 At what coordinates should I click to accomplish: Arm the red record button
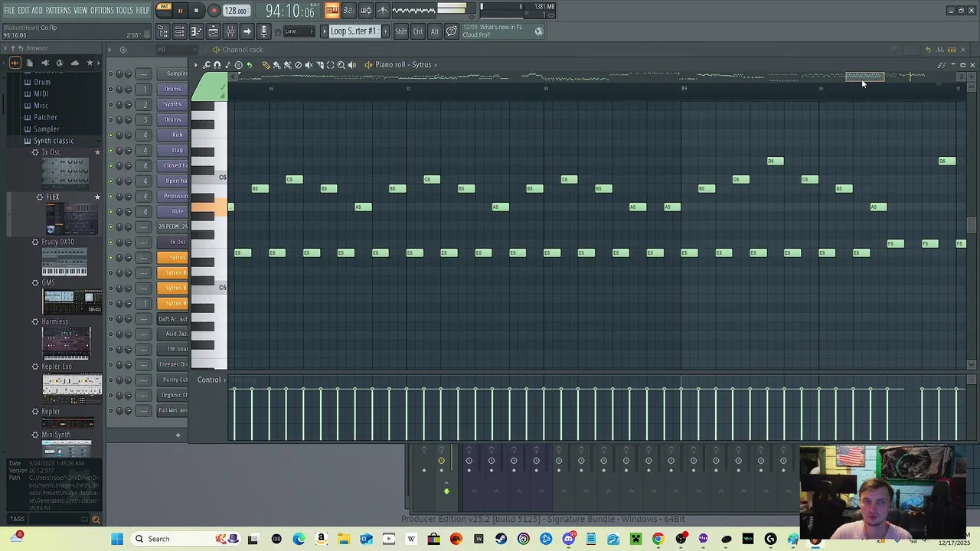click(214, 11)
